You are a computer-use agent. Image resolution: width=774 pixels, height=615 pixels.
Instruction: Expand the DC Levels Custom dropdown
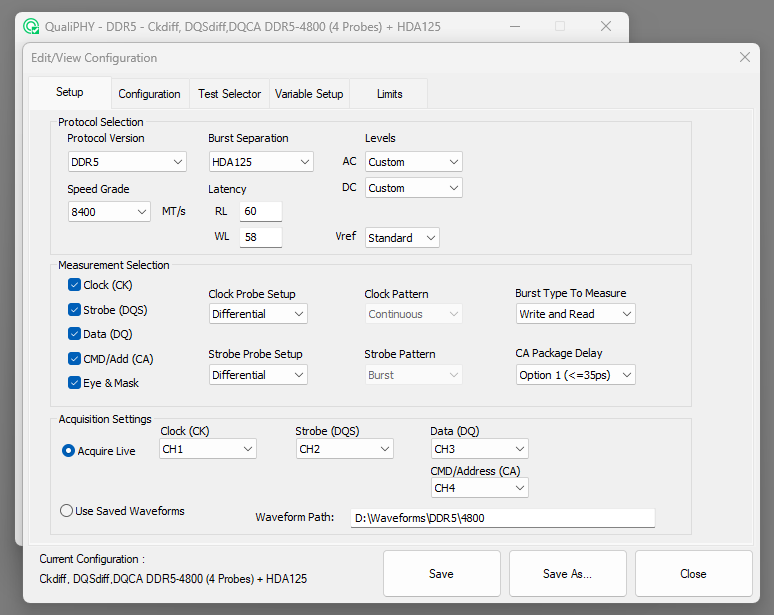(414, 188)
